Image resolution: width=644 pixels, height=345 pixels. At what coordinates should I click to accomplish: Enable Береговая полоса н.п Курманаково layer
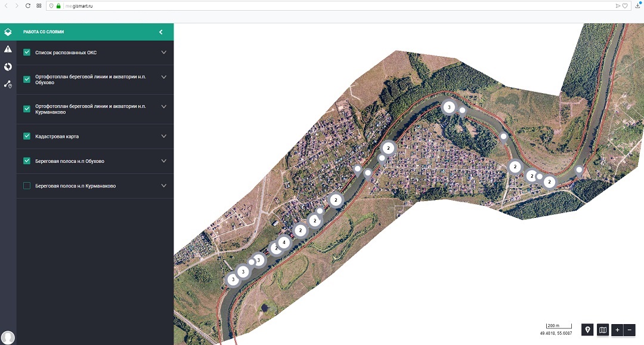tap(27, 186)
